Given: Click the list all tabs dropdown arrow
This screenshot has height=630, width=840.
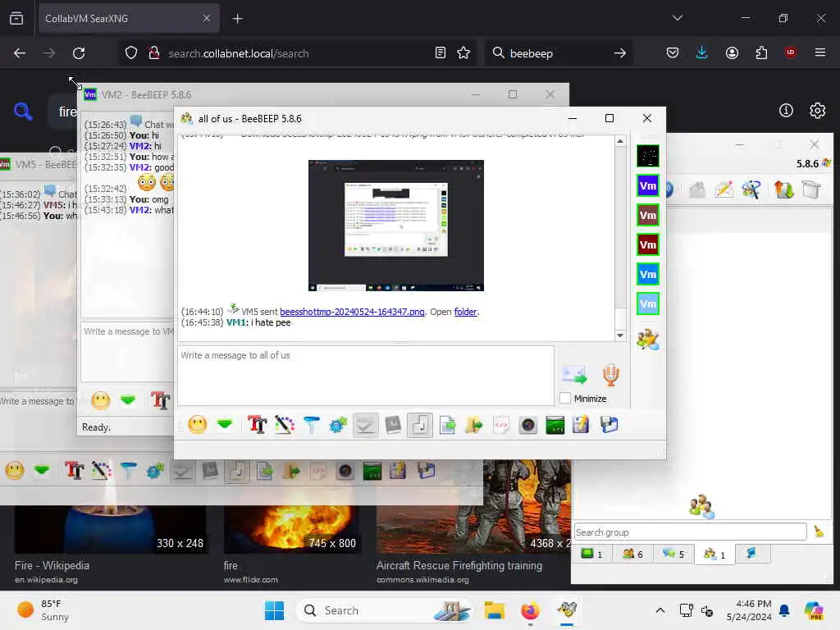Looking at the screenshot, I should [x=677, y=18].
